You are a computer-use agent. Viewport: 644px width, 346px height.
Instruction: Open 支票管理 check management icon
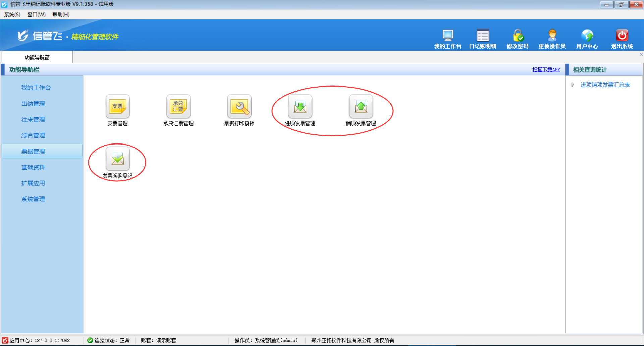(x=117, y=107)
